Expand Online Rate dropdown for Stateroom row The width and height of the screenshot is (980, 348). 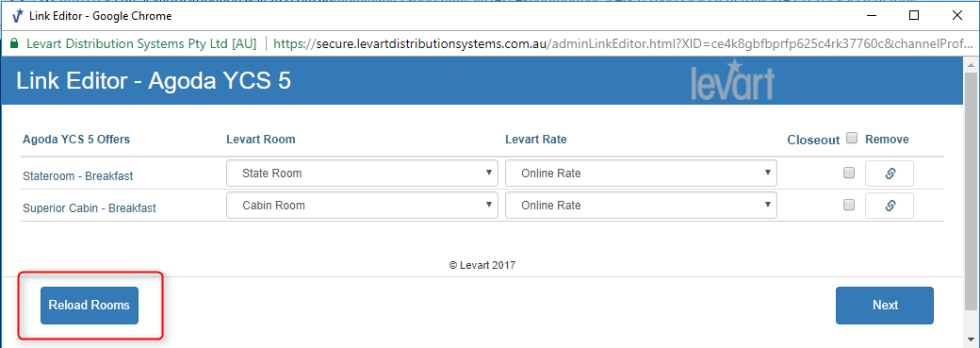click(642, 174)
